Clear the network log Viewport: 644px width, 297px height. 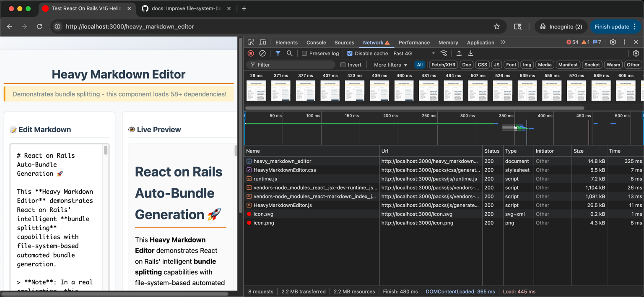262,53
